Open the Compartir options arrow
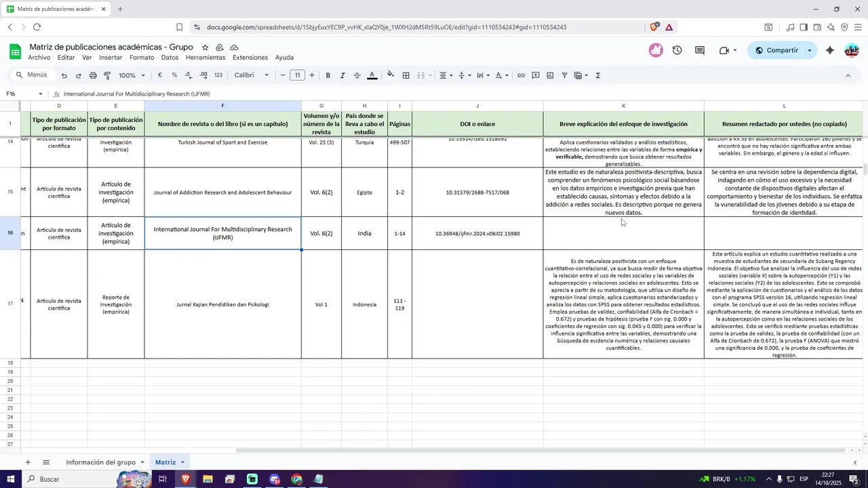The height and width of the screenshot is (488, 868). [810, 50]
